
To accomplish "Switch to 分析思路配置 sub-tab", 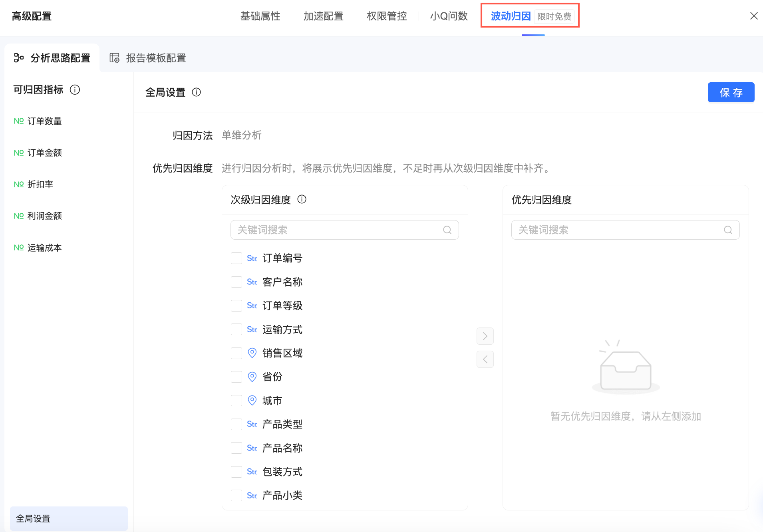I will pos(52,58).
